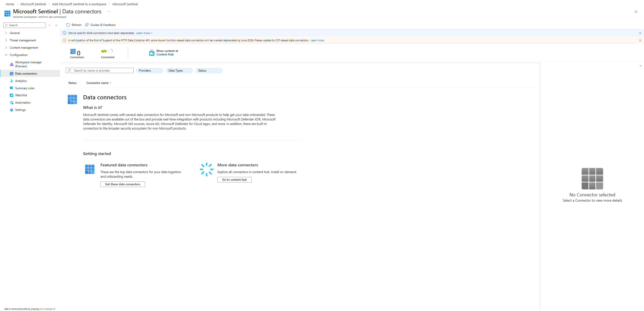Dismiss the AMA connectors deprecated banner
The image size is (644, 311).
coord(640,33)
